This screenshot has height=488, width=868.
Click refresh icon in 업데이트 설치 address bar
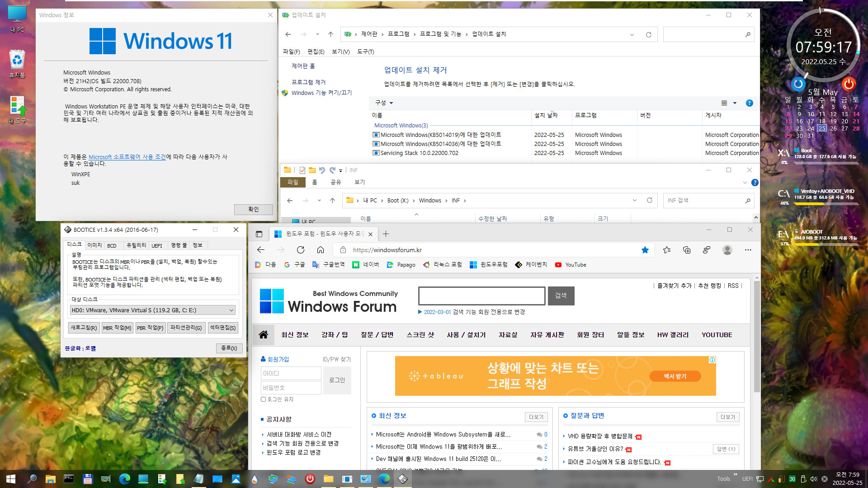click(x=648, y=34)
